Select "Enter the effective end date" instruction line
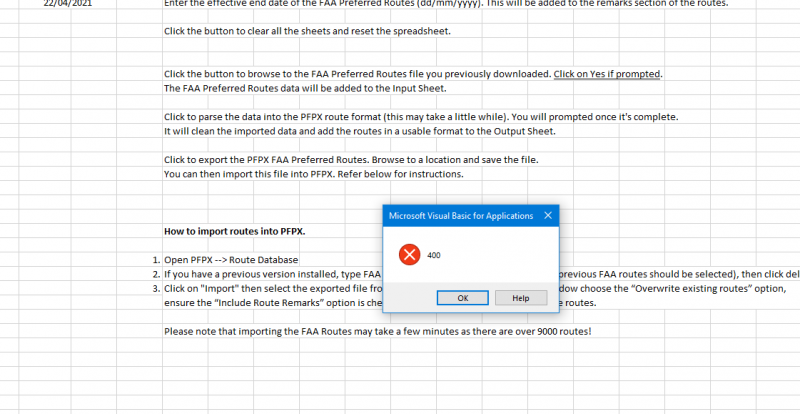The image size is (800, 414). [446, 4]
